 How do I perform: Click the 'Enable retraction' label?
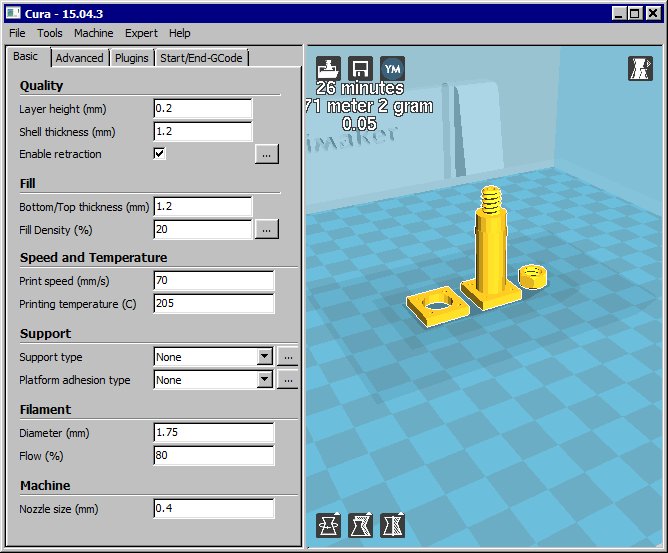click(x=60, y=154)
